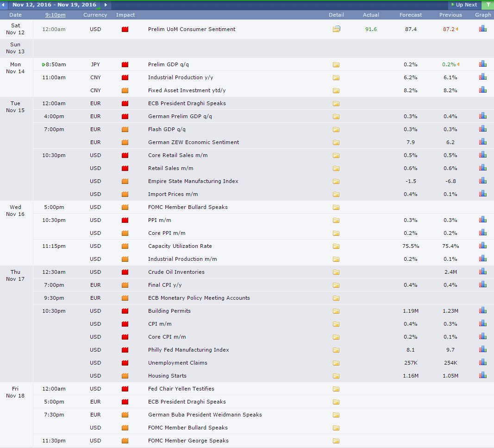Select the Actual column header
This screenshot has height=448, width=494.
(371, 15)
